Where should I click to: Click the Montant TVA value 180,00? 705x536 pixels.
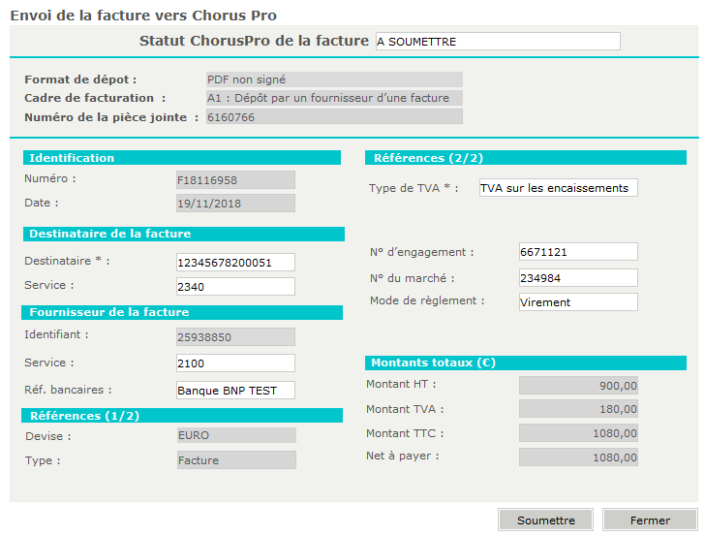point(578,409)
